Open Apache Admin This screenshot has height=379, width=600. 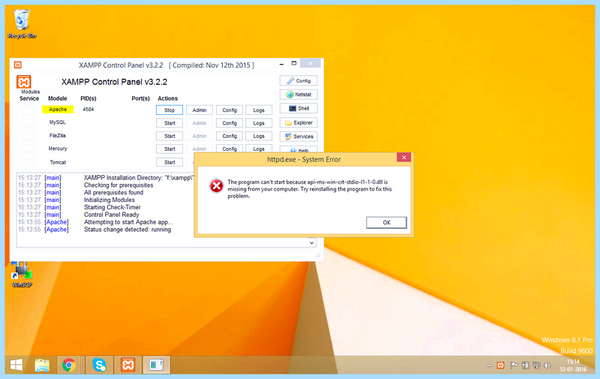(199, 110)
